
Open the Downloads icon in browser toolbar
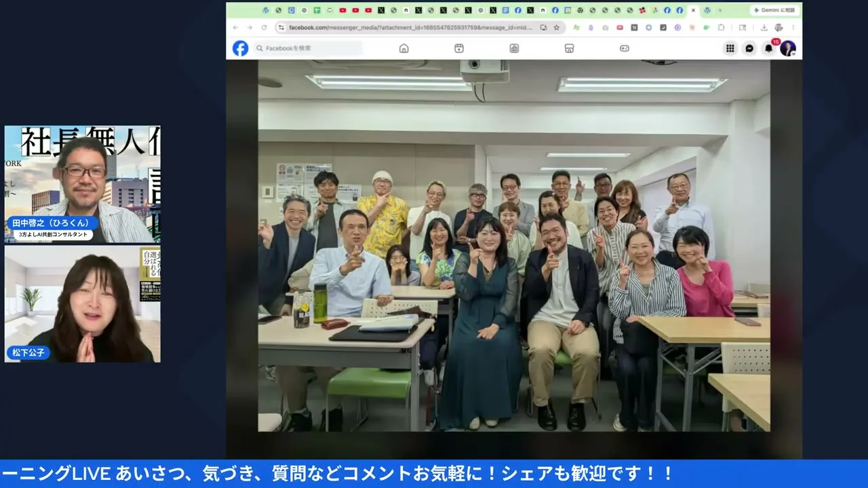point(764,28)
